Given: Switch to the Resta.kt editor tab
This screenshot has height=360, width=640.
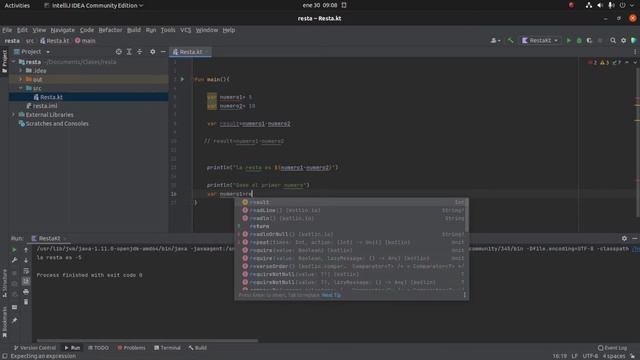Looking at the screenshot, I should [190, 52].
